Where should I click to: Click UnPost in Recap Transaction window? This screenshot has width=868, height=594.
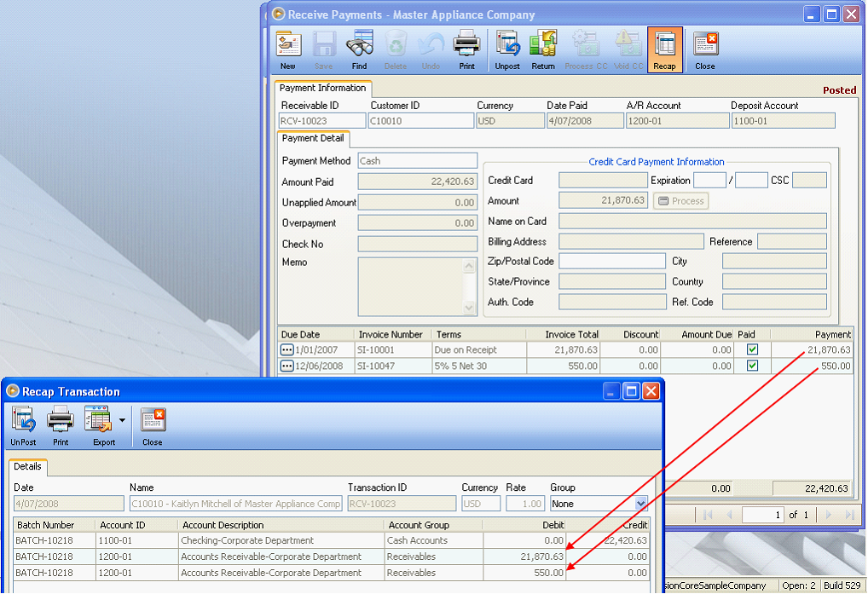tap(23, 426)
